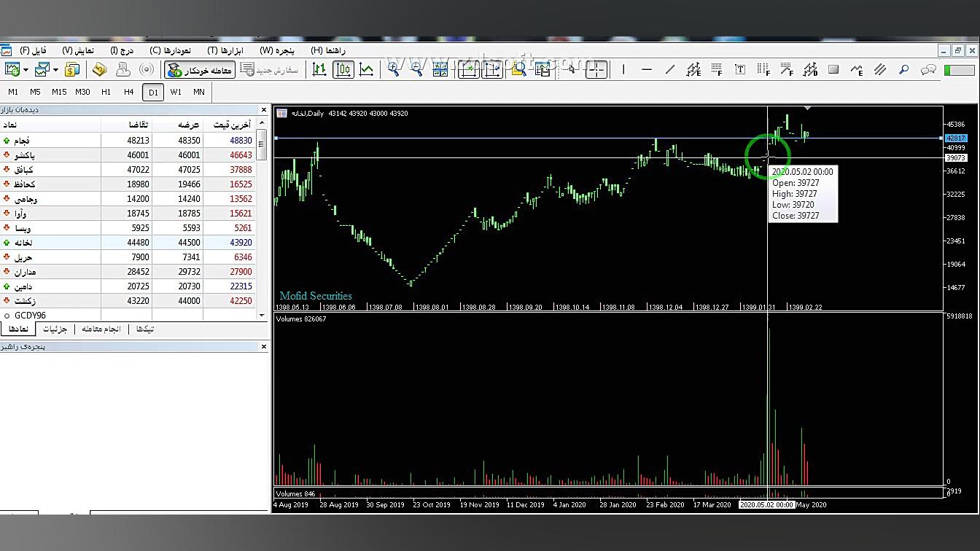Click the signals radio-waves icon
Screen dimensions: 980x551
(147, 69)
